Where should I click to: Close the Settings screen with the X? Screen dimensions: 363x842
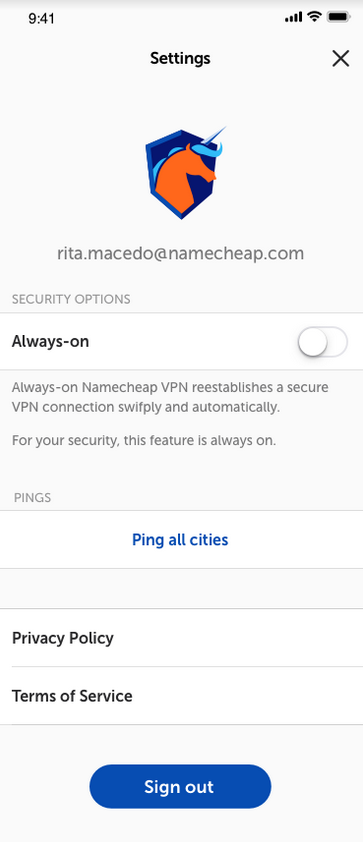click(340, 58)
